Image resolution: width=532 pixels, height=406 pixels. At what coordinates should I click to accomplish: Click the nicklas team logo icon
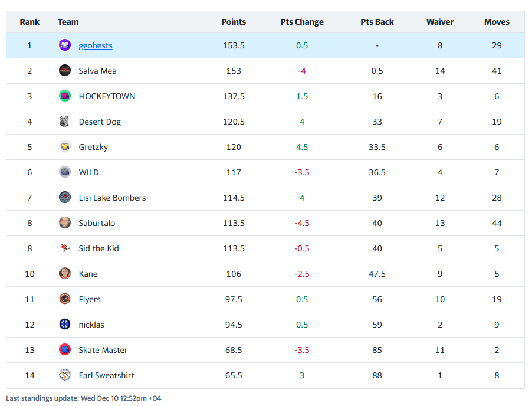[x=65, y=325]
